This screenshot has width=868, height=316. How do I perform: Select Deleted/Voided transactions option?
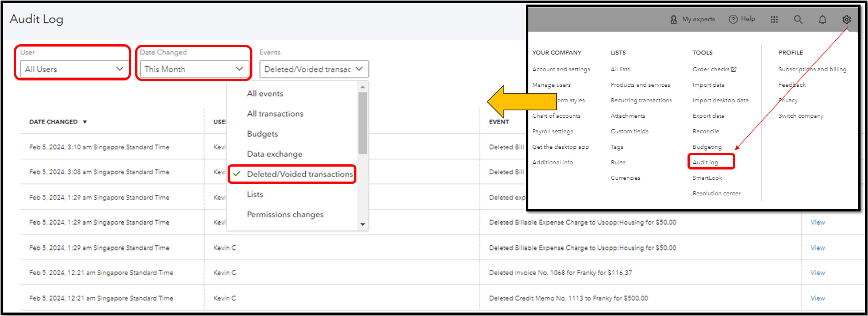299,174
